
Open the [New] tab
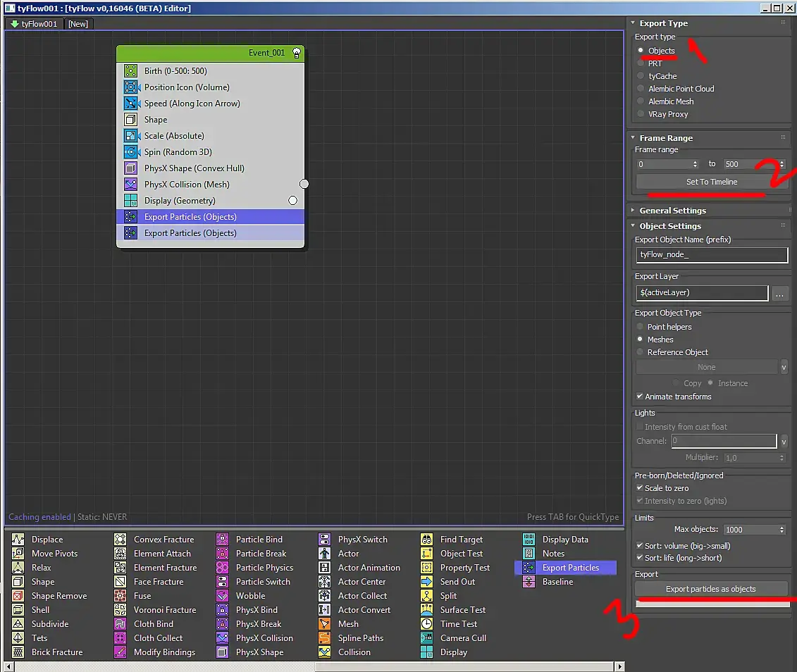tap(78, 24)
